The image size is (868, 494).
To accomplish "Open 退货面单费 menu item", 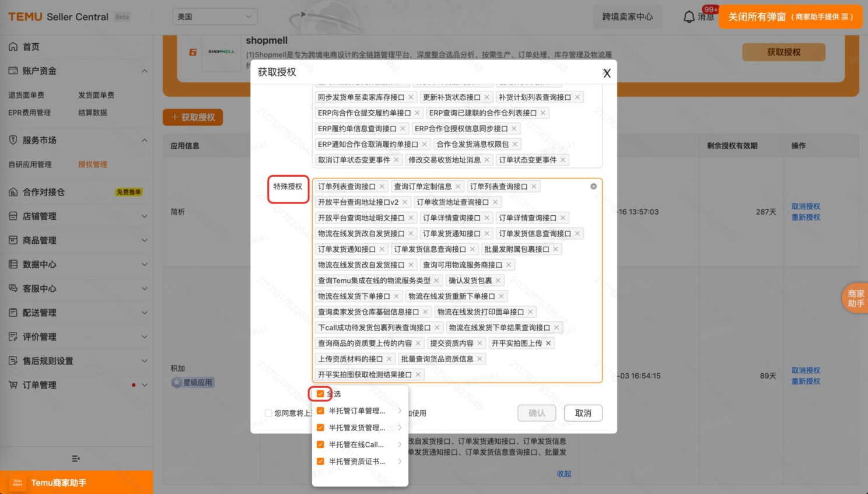I will pos(26,95).
